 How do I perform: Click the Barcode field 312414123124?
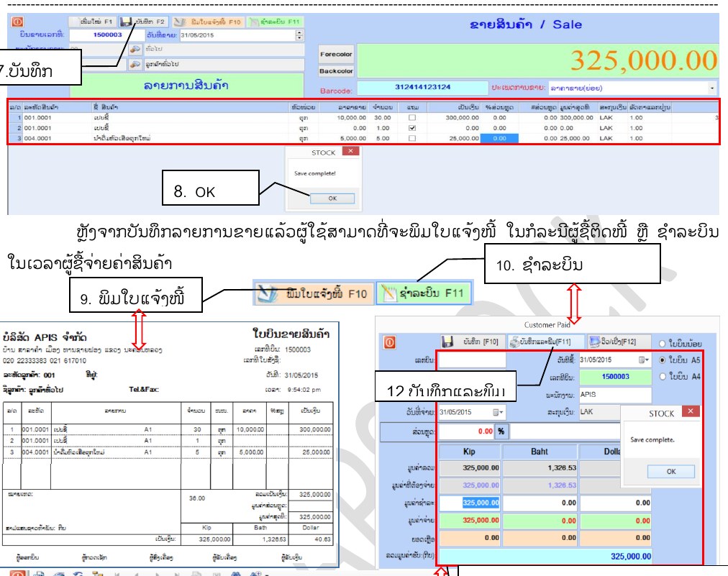422,87
